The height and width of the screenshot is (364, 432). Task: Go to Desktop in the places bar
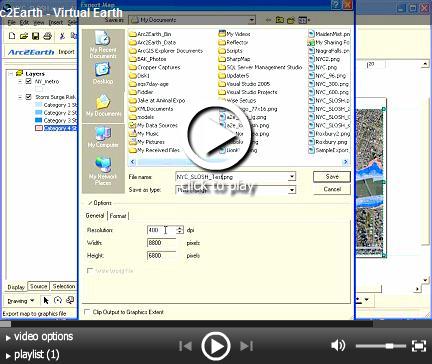tap(103, 73)
